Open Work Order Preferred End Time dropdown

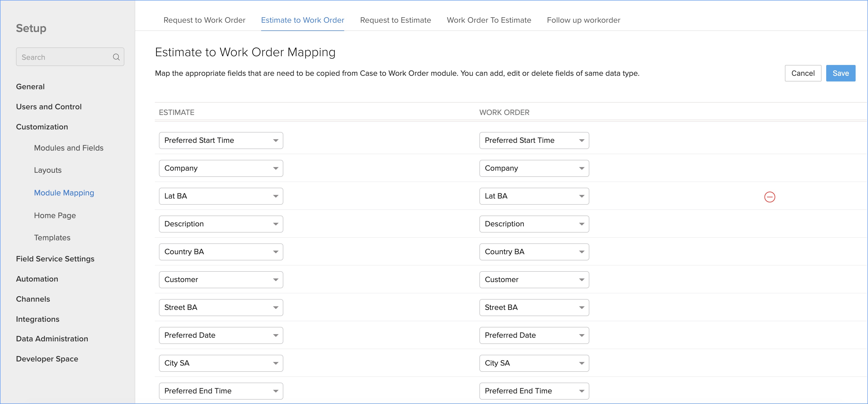point(534,391)
